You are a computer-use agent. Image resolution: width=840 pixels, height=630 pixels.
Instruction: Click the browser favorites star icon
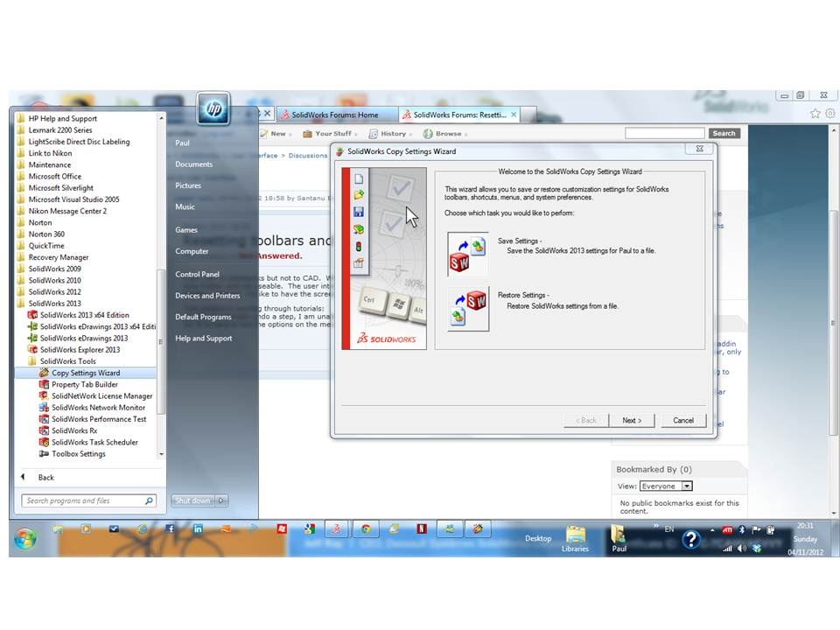[815, 113]
